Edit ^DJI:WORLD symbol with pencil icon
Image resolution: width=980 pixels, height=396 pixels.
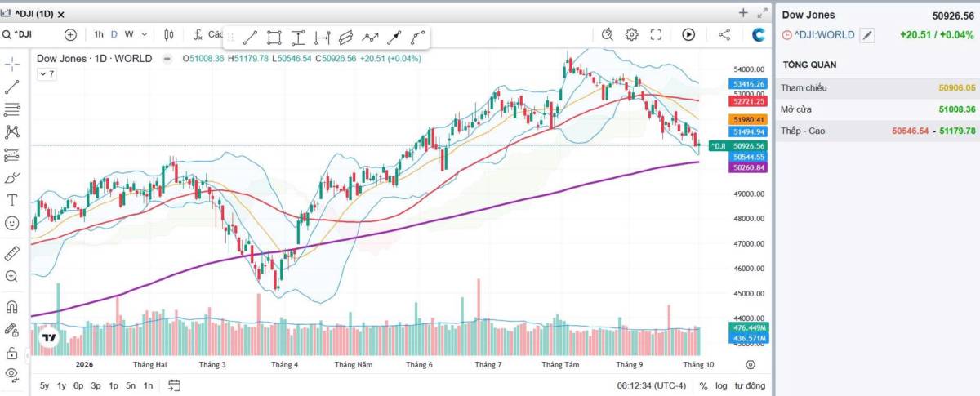point(867,35)
